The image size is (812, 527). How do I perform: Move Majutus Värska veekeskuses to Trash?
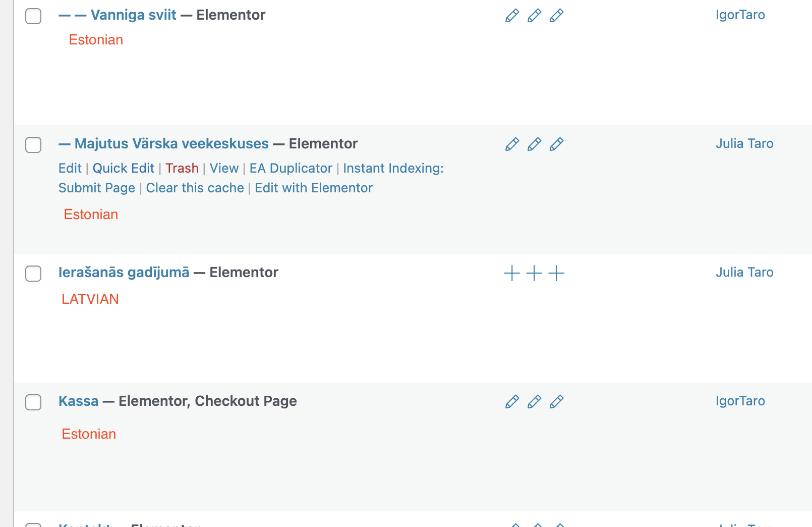pos(182,168)
